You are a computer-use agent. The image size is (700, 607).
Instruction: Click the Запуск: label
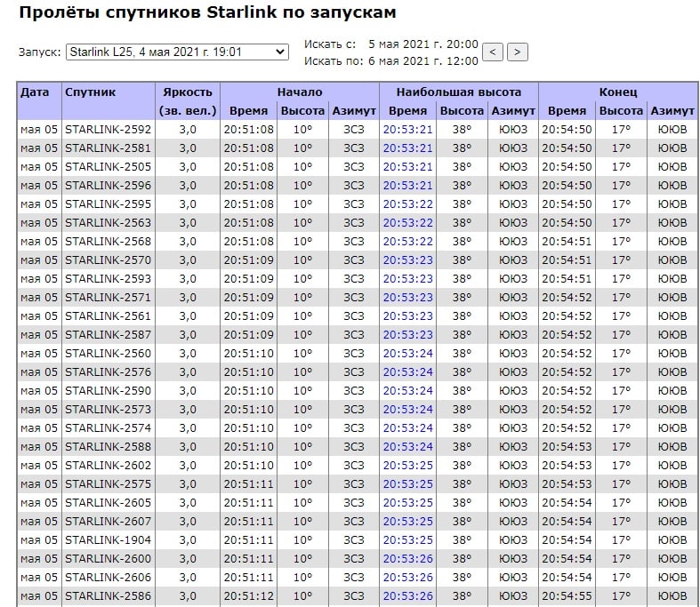click(40, 52)
